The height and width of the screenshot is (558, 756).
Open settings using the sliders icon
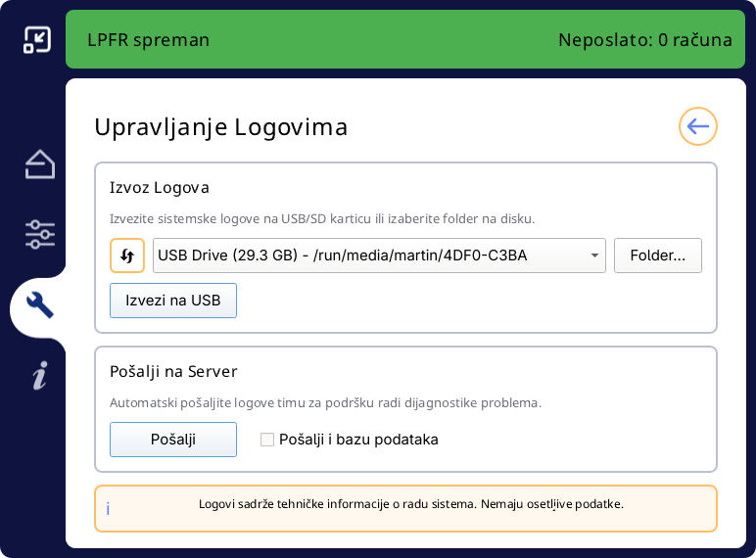click(x=39, y=234)
